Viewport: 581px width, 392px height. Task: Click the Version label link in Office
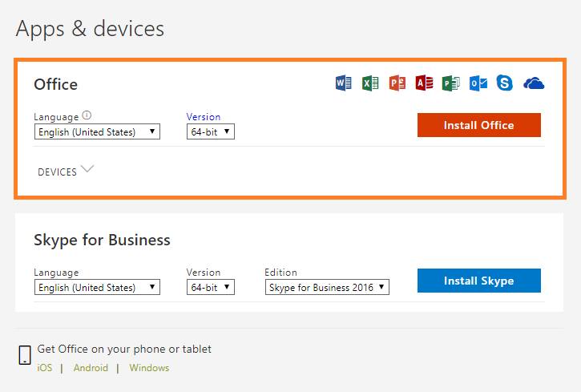pos(204,117)
